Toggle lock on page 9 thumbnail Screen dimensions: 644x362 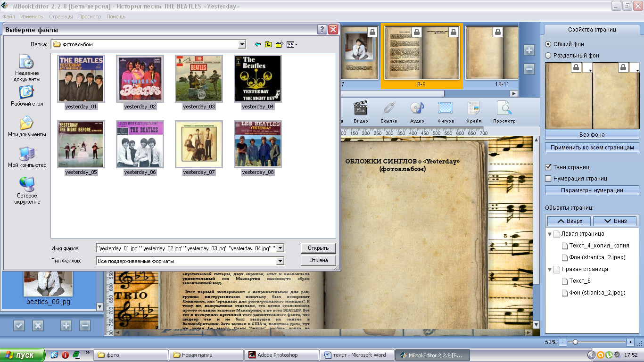[454, 32]
